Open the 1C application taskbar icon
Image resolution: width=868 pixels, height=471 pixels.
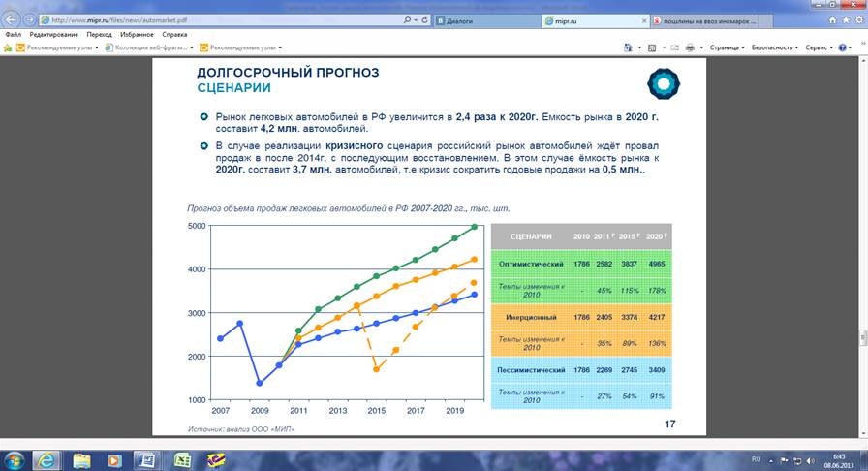(216, 460)
